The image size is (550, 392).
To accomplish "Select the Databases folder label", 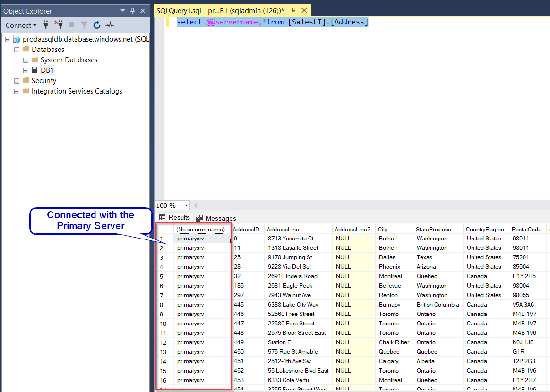I will tap(48, 50).
